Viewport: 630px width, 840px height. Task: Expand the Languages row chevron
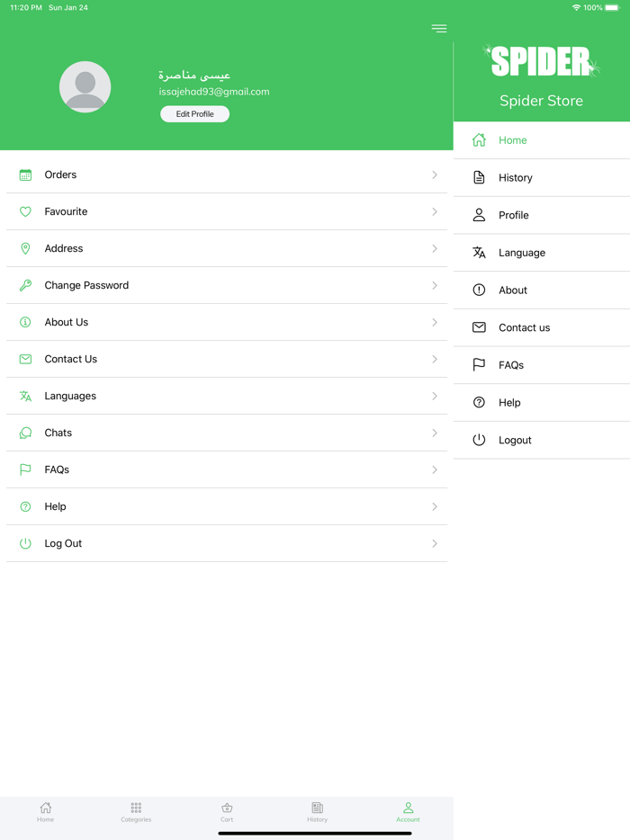[x=435, y=396]
